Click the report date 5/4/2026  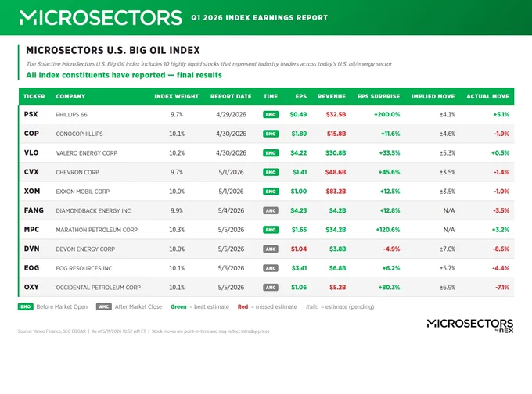pyautogui.click(x=231, y=210)
